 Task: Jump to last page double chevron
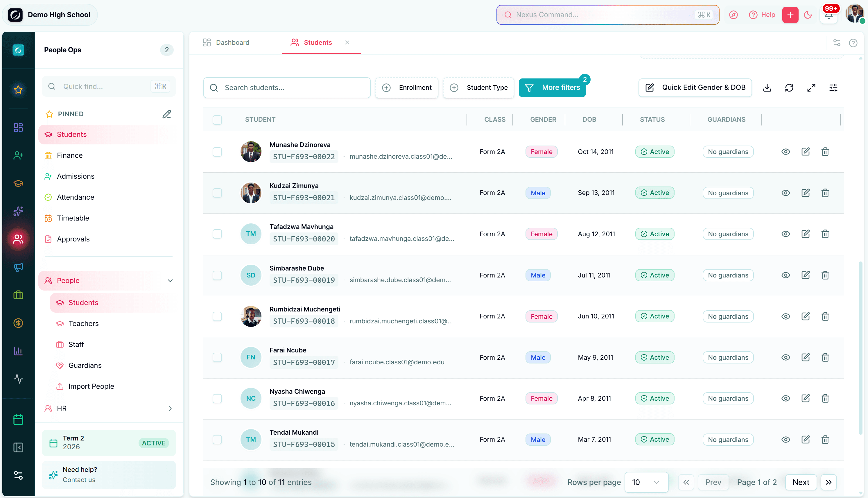click(829, 482)
